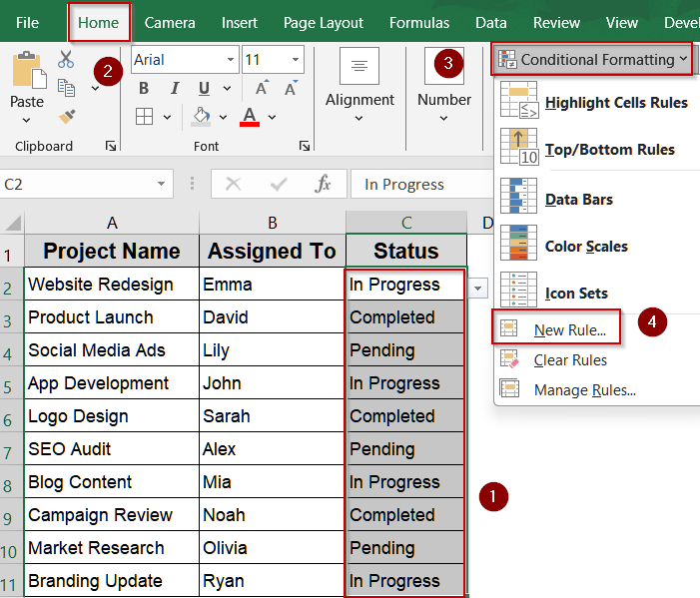Expand fill color options arrow

point(223,118)
